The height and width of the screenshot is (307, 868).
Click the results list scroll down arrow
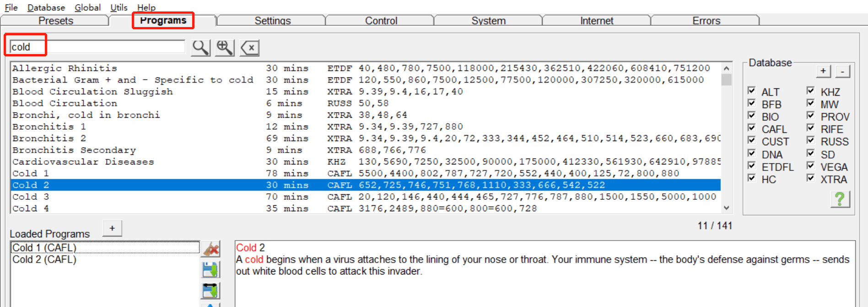(x=727, y=208)
